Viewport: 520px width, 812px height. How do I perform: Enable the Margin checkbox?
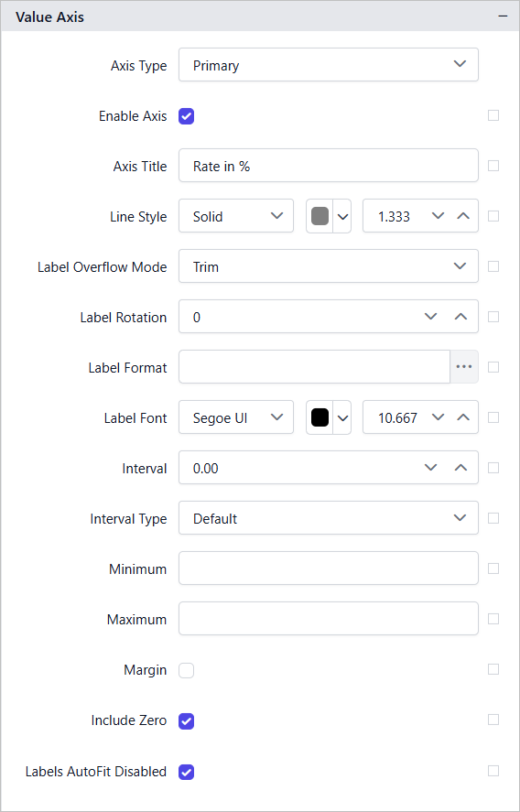click(187, 671)
